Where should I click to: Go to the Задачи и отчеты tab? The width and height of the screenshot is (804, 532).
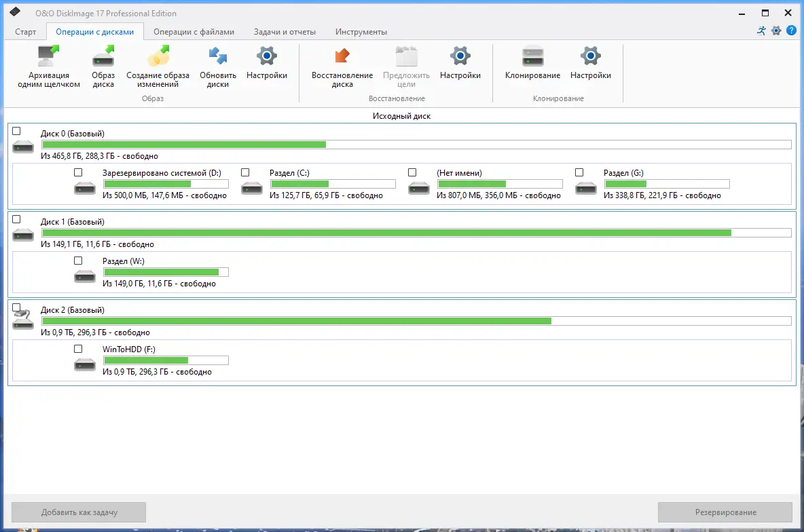(285, 32)
